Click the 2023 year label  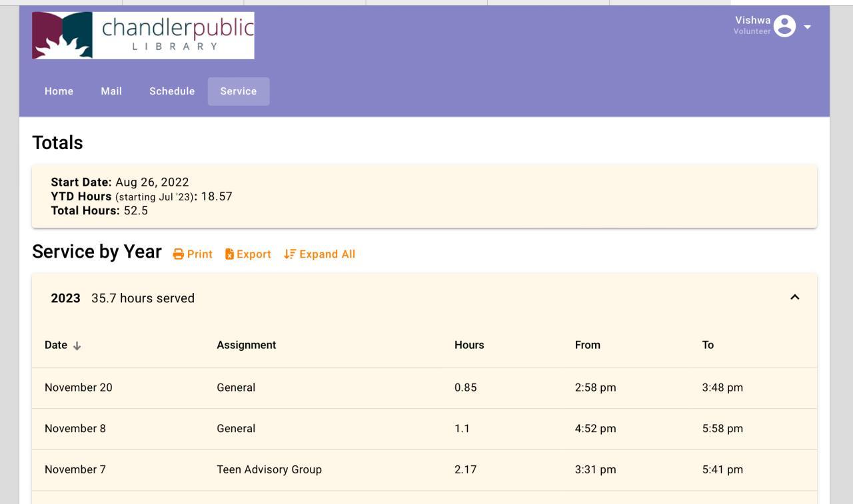coord(65,298)
